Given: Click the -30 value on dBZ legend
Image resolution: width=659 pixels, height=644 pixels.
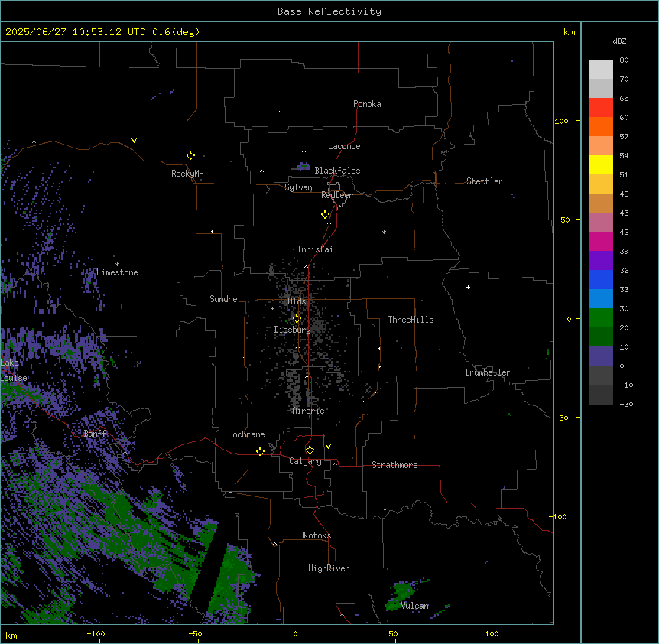Looking at the screenshot, I should click(626, 404).
